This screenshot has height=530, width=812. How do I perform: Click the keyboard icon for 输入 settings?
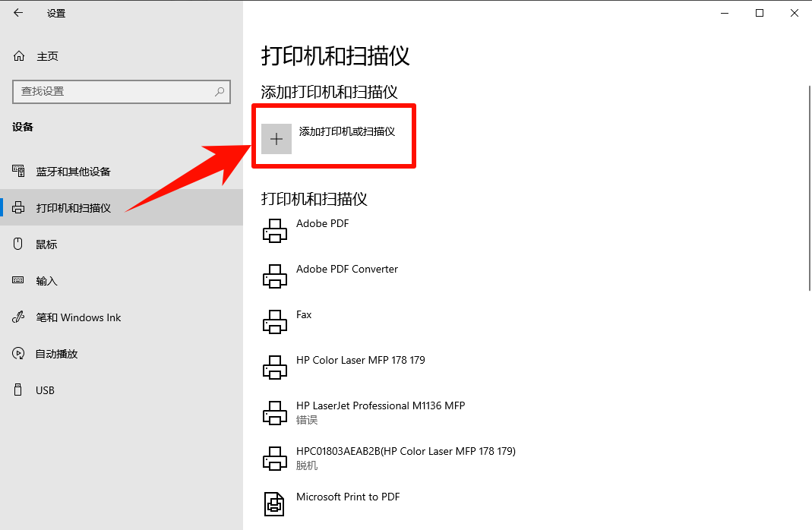click(18, 280)
